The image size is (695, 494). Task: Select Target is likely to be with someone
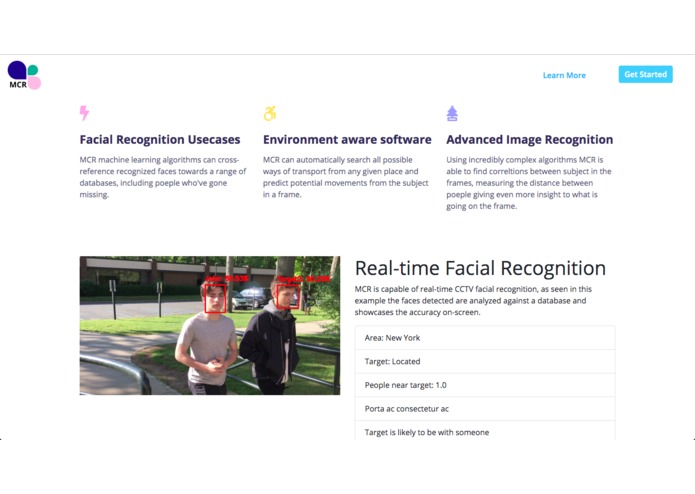[x=485, y=431]
